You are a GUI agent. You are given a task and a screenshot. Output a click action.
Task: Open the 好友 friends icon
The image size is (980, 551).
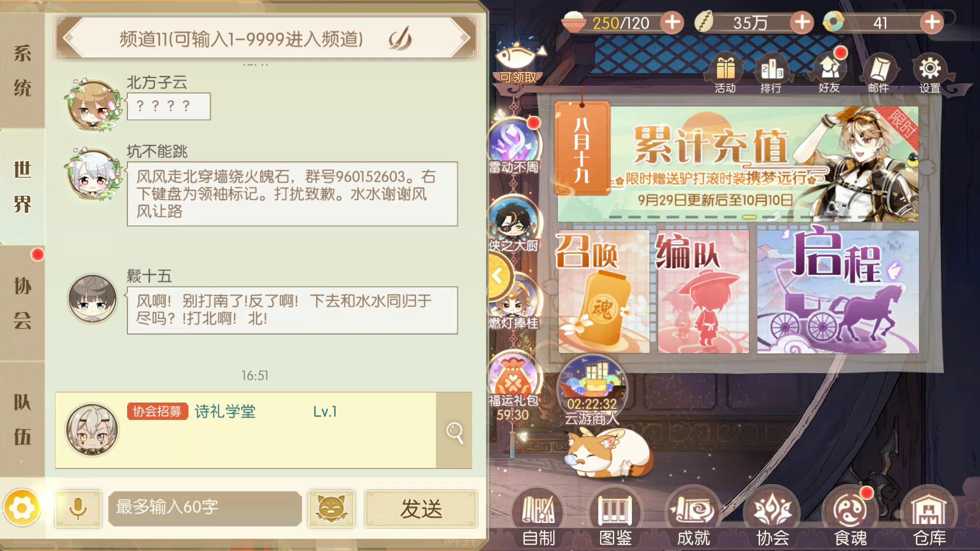[829, 72]
